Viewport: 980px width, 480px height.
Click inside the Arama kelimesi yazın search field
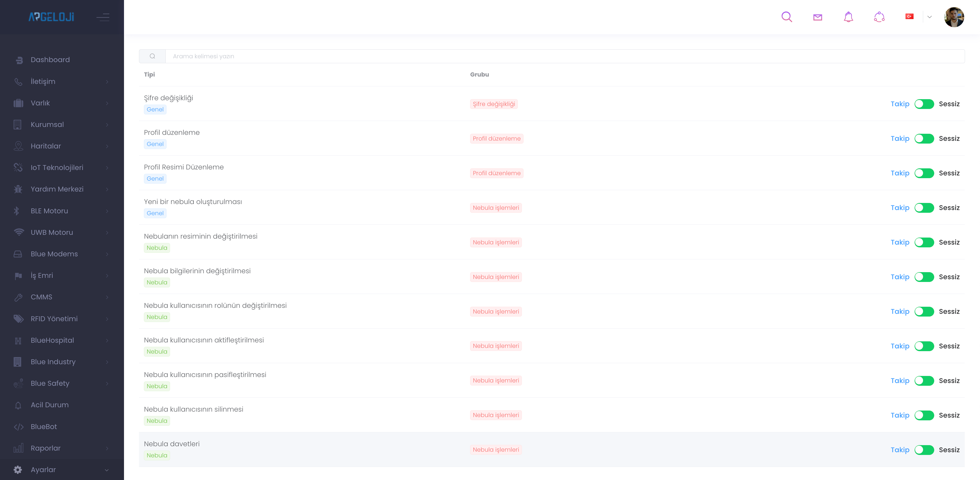click(342, 56)
